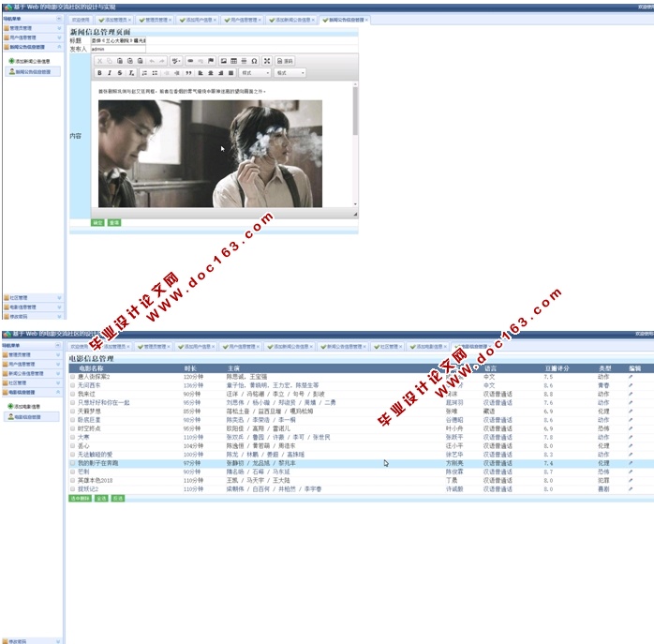The image size is (654, 644).
Task: Justify the editor text
Action: [x=230, y=73]
